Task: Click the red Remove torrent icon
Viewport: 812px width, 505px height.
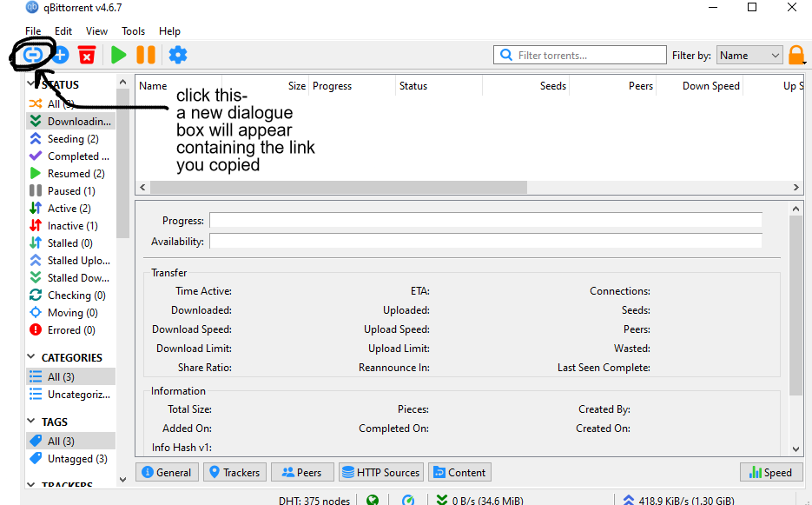Action: coord(87,55)
